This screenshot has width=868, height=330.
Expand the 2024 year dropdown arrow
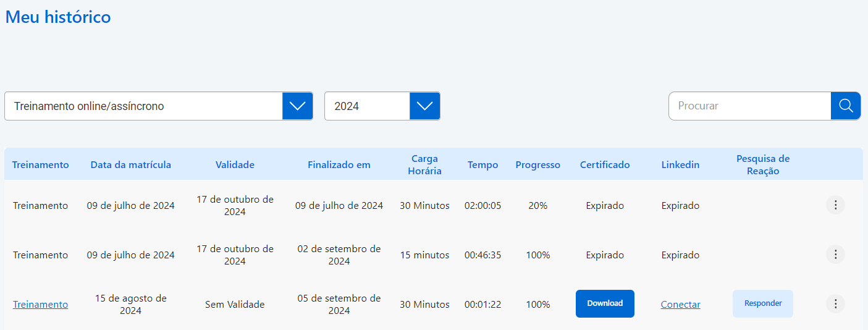pyautogui.click(x=424, y=106)
